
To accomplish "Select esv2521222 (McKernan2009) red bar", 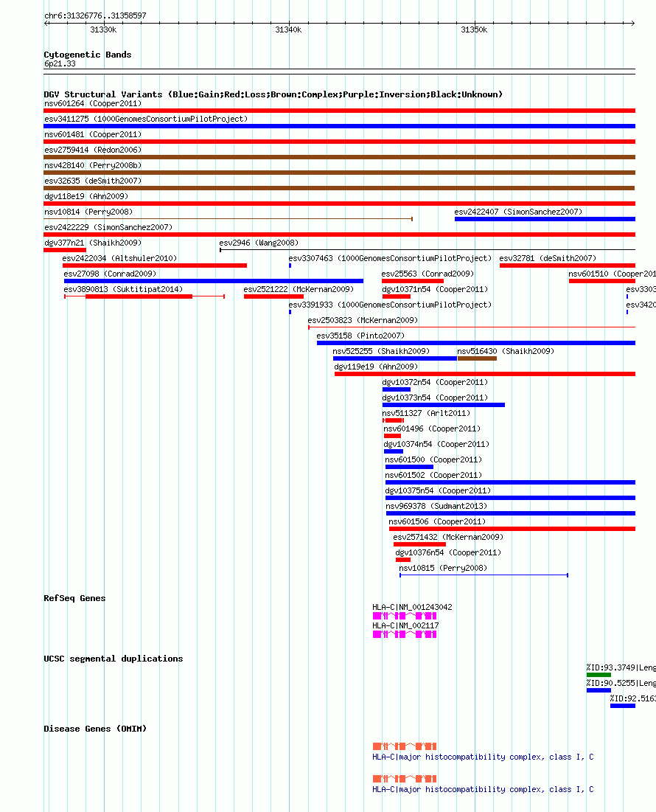I will point(273,297).
